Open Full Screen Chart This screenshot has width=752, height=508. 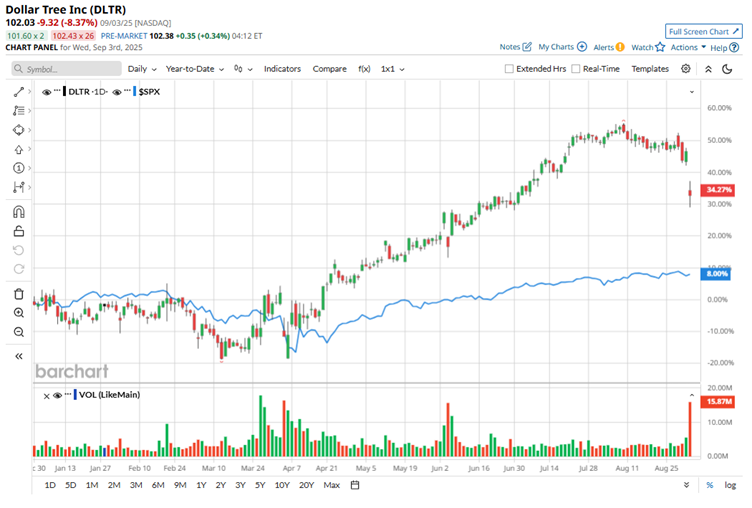pyautogui.click(x=704, y=31)
